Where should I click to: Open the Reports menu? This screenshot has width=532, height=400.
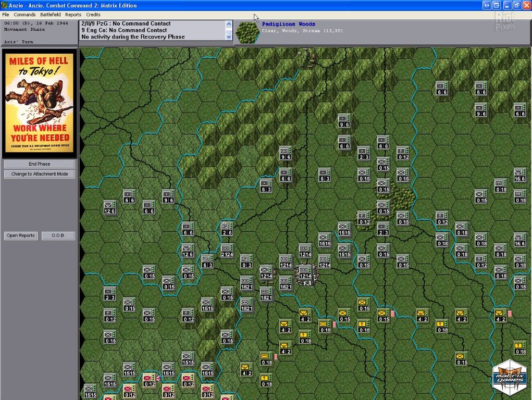73,15
